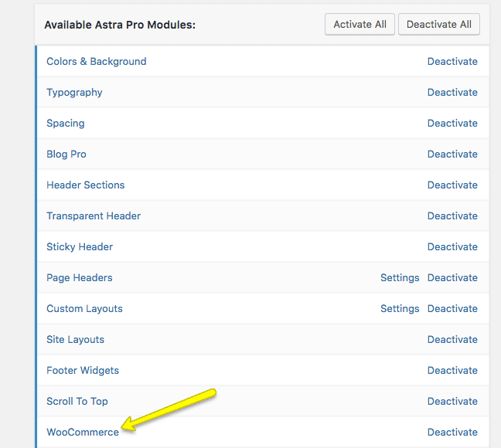Deactivate the WooCommerce module
Image resolution: width=501 pixels, height=448 pixels.
(452, 433)
